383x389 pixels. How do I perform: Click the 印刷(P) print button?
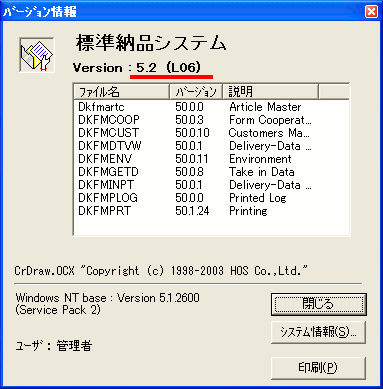[x=318, y=368]
